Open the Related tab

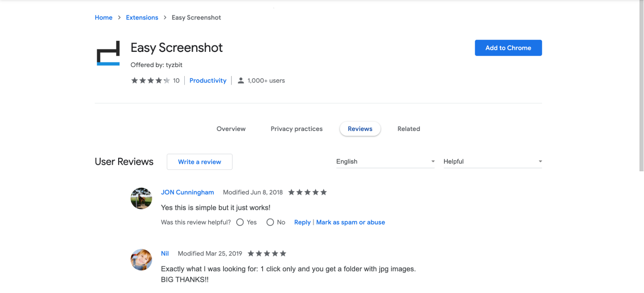pyautogui.click(x=409, y=129)
